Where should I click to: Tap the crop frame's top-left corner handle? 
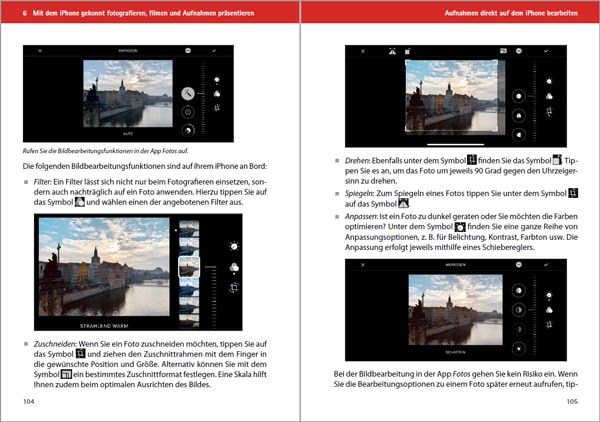point(405,60)
